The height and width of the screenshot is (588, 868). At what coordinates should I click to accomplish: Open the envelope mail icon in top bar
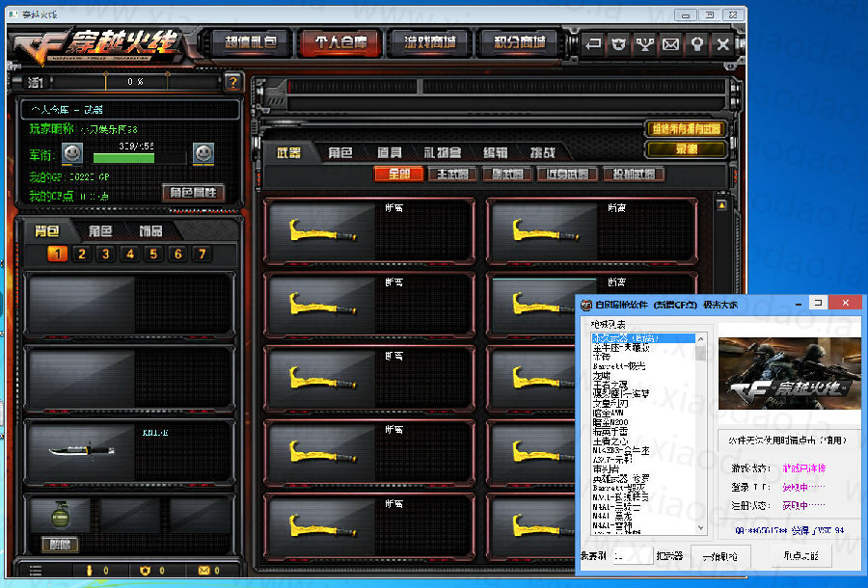(x=670, y=43)
